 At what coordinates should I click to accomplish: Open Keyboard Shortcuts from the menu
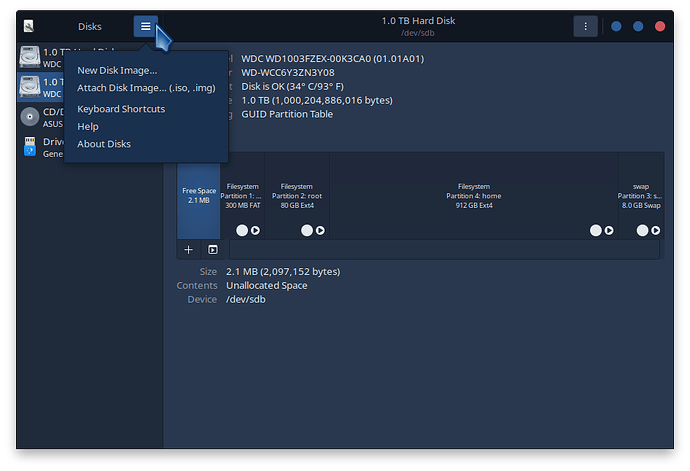121,109
